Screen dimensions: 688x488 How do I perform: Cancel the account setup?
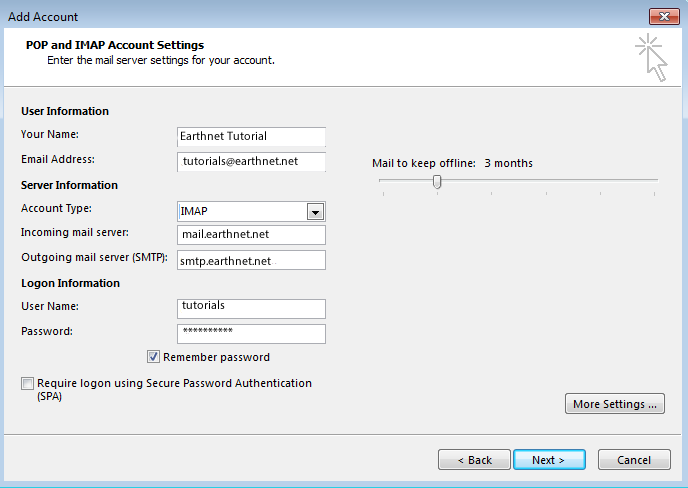click(634, 459)
